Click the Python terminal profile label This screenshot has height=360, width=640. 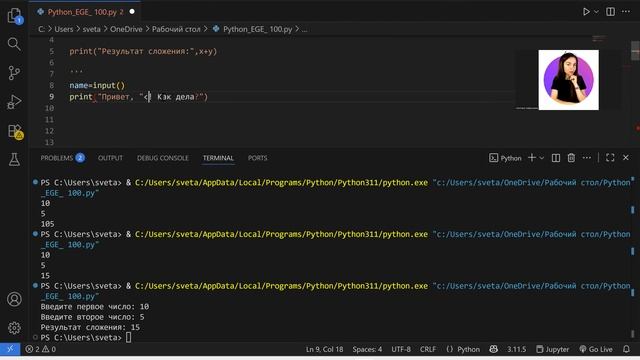click(505, 158)
